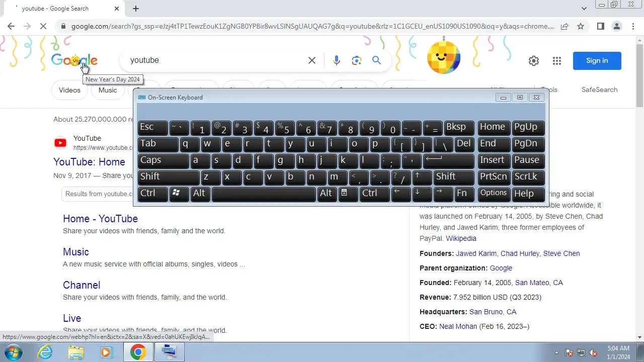Click the Google New Year doodle logo
Viewport: 644px width, 362px height.
point(74,61)
